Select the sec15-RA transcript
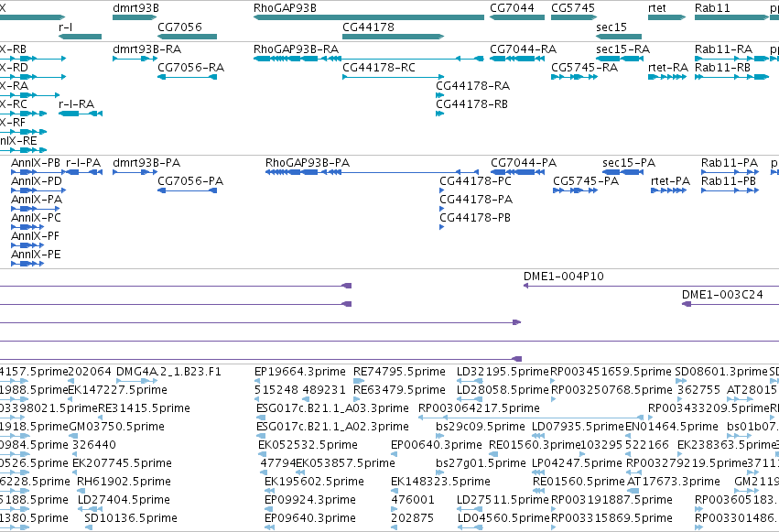Image resolution: width=779 pixels, height=532 pixels. pos(620,59)
